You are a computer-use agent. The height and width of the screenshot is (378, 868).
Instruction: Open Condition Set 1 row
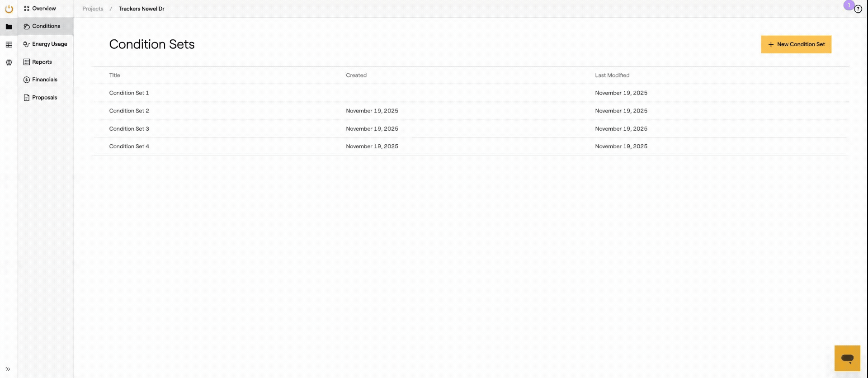[x=129, y=93]
